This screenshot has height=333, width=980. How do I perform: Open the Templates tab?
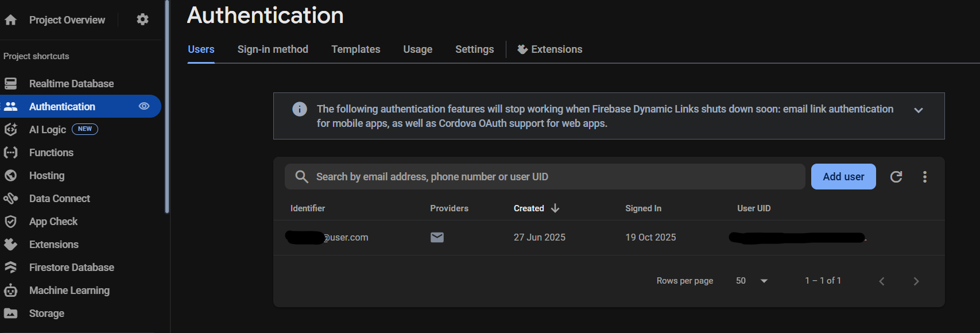(355, 49)
